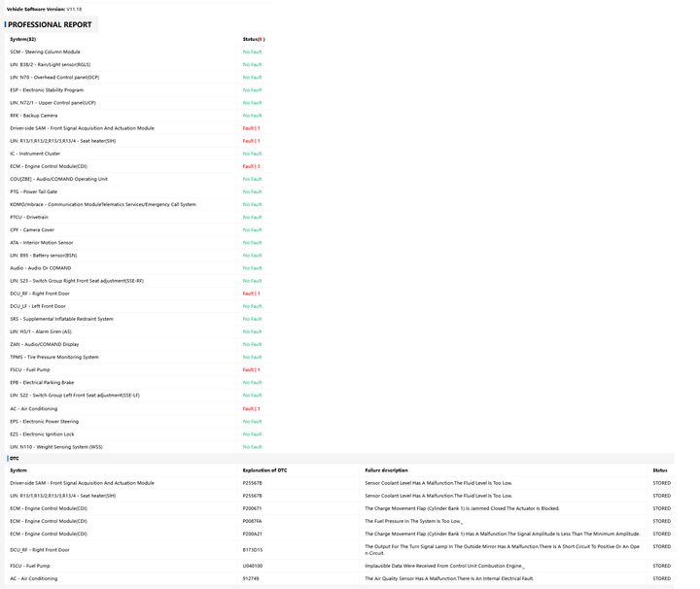Select EPB - Electrical Parking Brake
700x589 pixels.
(42, 382)
